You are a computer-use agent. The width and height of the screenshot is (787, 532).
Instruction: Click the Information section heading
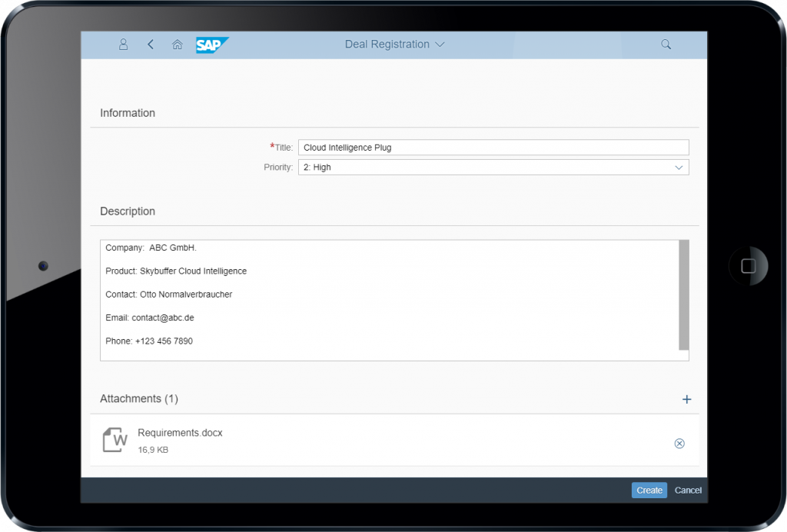(128, 114)
